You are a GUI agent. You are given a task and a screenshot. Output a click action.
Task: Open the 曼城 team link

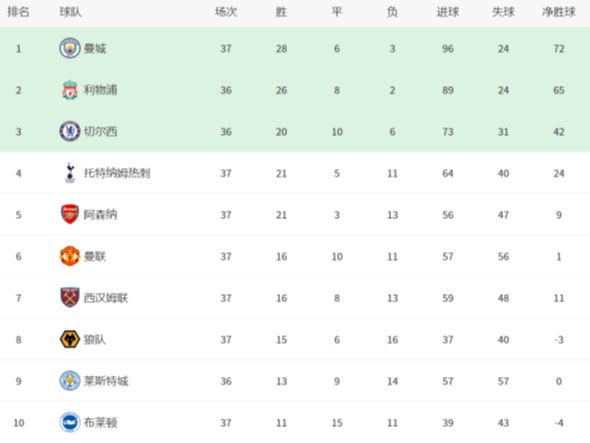(95, 49)
